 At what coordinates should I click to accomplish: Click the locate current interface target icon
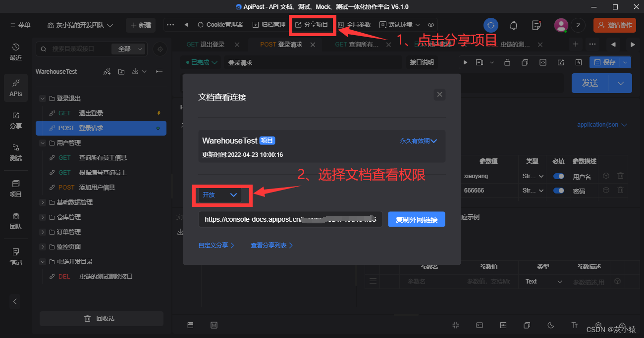tap(160, 48)
